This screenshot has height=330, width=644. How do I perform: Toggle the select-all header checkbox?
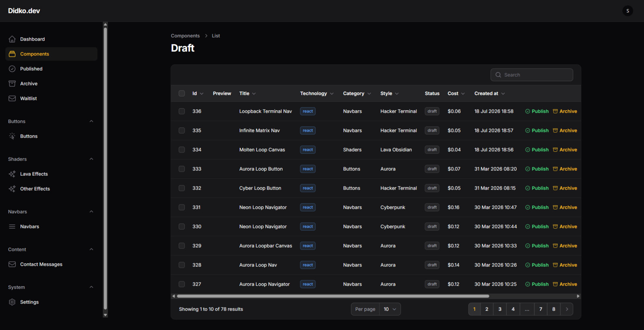182,93
